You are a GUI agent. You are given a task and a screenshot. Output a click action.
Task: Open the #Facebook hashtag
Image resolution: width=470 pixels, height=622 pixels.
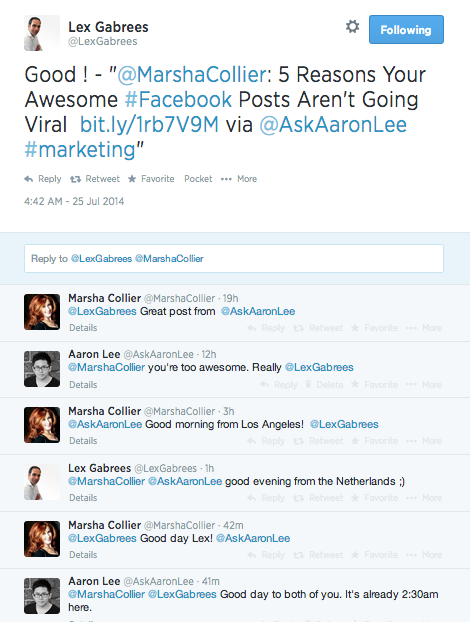pyautogui.click(x=178, y=99)
